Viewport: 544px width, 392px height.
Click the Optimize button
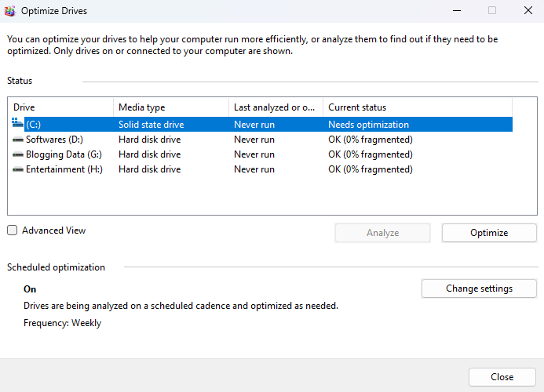coord(489,233)
